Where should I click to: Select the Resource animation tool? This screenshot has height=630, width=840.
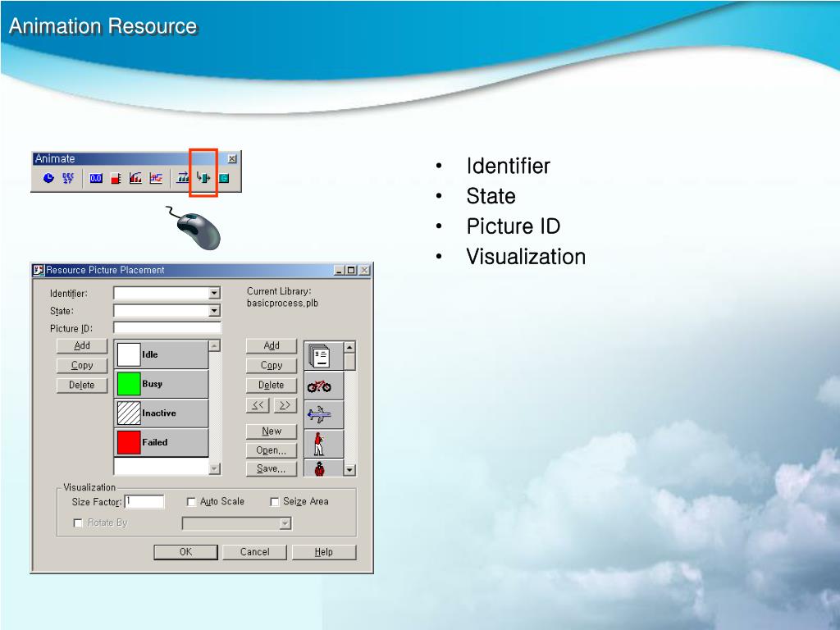[203, 178]
